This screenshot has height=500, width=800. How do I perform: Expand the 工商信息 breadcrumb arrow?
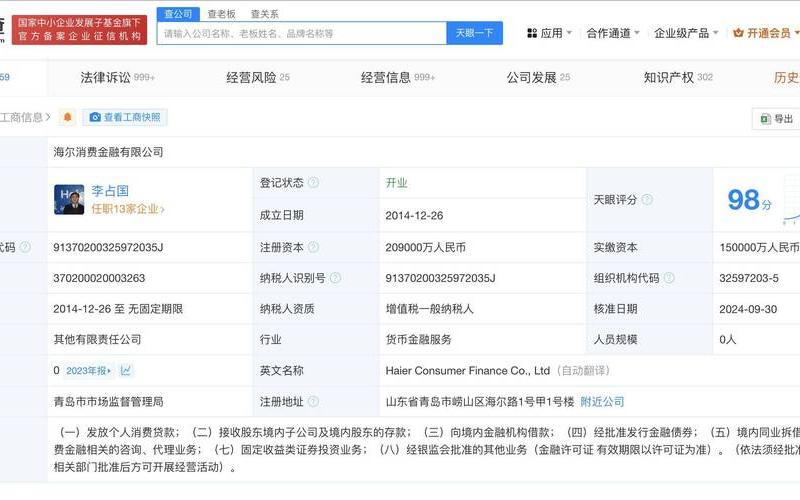[48, 117]
